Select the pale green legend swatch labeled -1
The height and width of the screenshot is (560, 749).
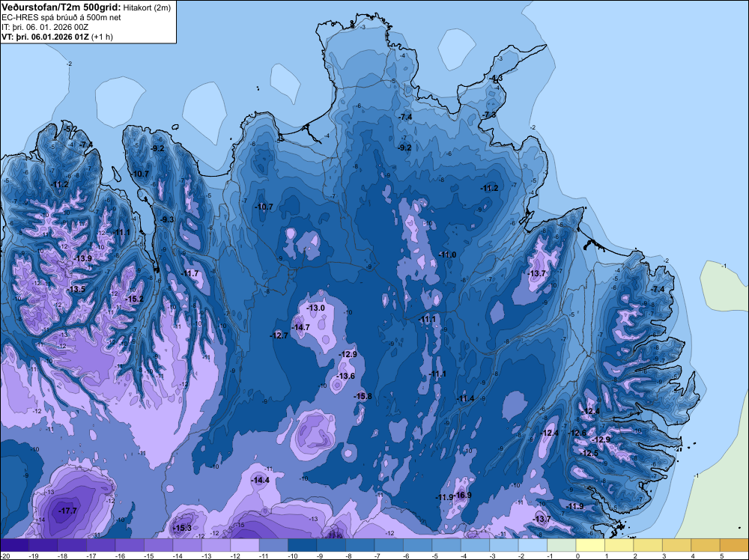coord(562,545)
